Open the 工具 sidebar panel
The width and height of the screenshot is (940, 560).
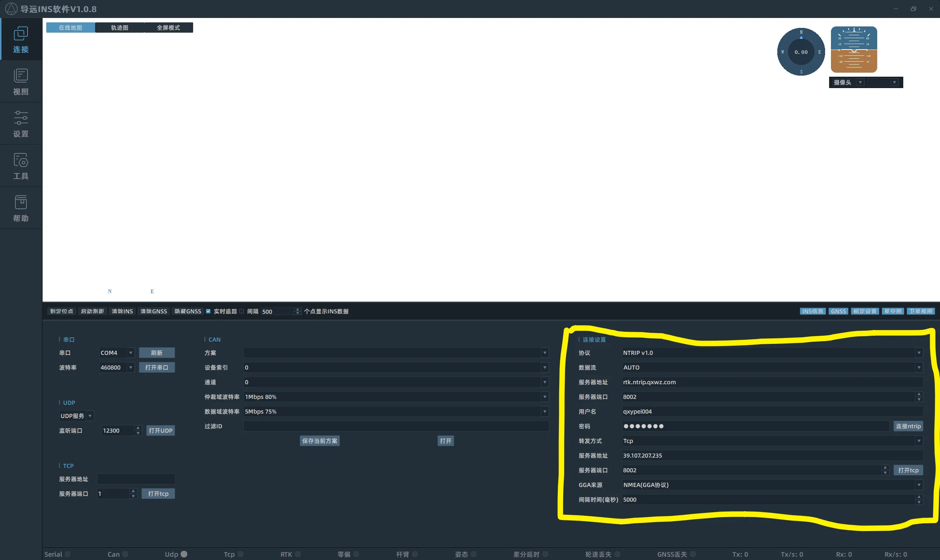21,166
